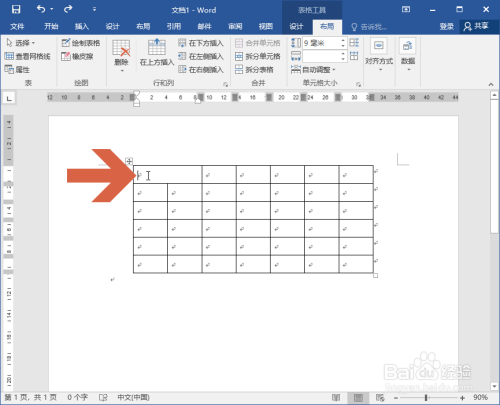The height and width of the screenshot is (405, 500).
Task: Click 拆分单元格 (Split Cells)
Action: [258, 56]
